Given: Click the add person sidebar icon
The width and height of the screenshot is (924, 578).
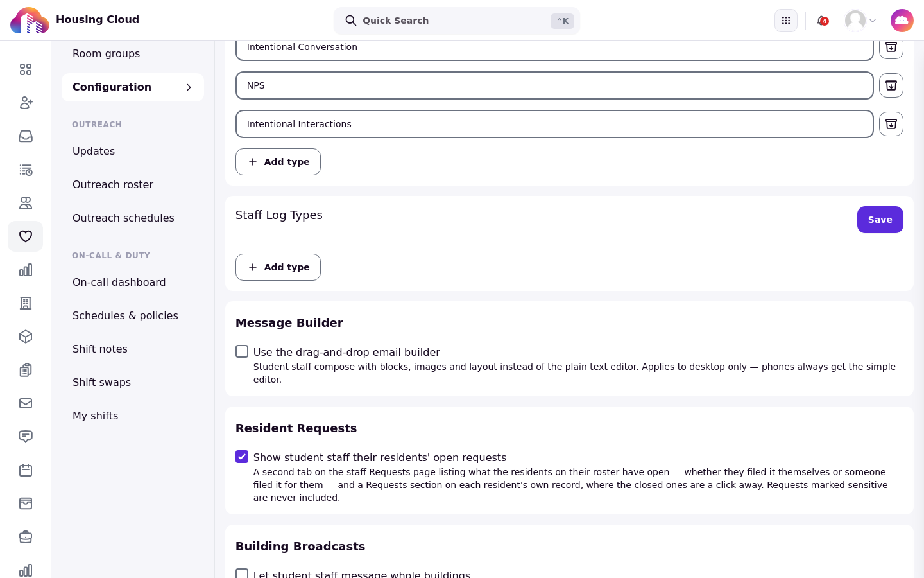Looking at the screenshot, I should [26, 103].
